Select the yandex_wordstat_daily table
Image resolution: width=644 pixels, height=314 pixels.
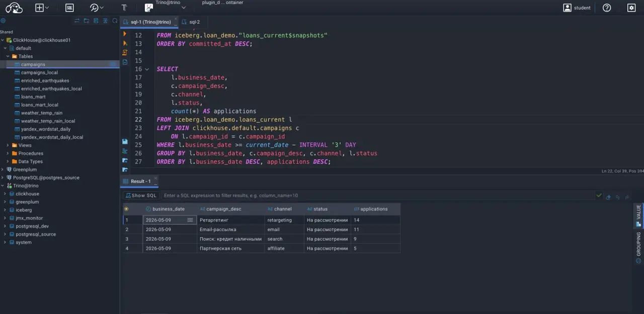(x=46, y=129)
